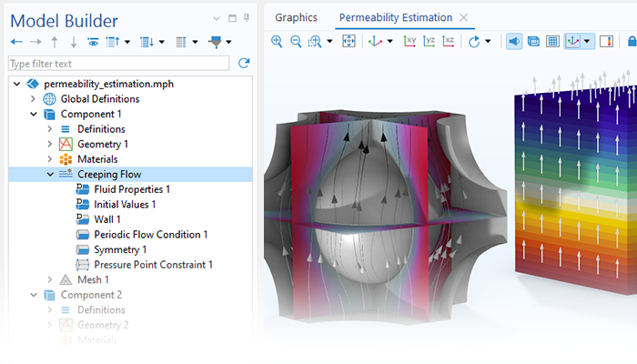Viewport: 637px width, 364px height.
Task: Close the Permeability Estimation tab
Action: point(463,17)
